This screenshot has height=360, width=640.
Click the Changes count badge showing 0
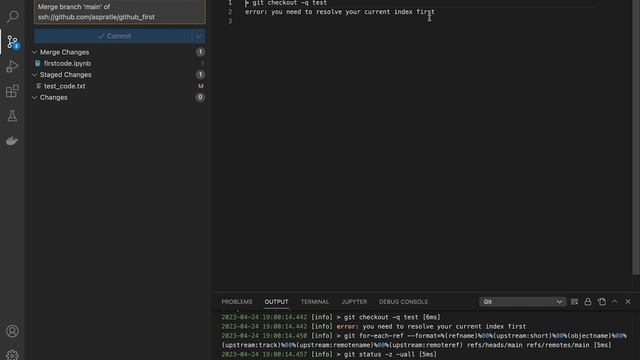200,98
